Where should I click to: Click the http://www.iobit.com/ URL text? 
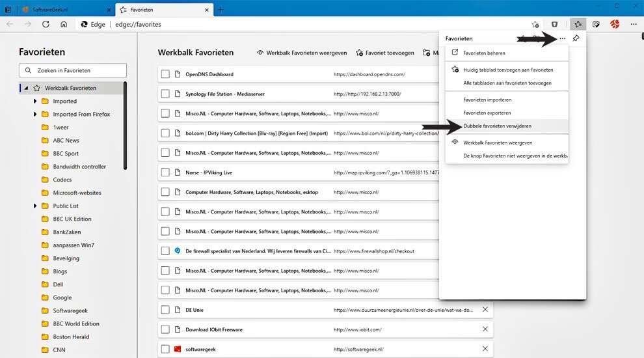click(357, 329)
